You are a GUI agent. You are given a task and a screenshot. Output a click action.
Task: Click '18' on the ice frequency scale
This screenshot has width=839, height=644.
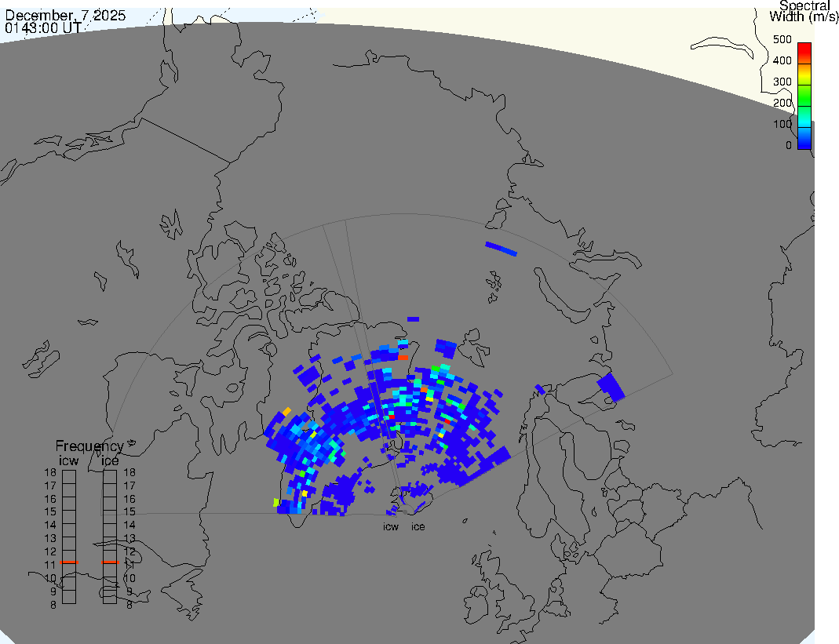click(x=129, y=472)
